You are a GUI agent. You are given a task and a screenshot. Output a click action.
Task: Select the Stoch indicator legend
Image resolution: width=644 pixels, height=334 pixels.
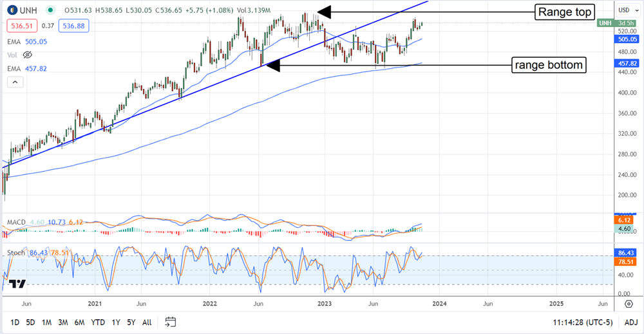pyautogui.click(x=17, y=253)
